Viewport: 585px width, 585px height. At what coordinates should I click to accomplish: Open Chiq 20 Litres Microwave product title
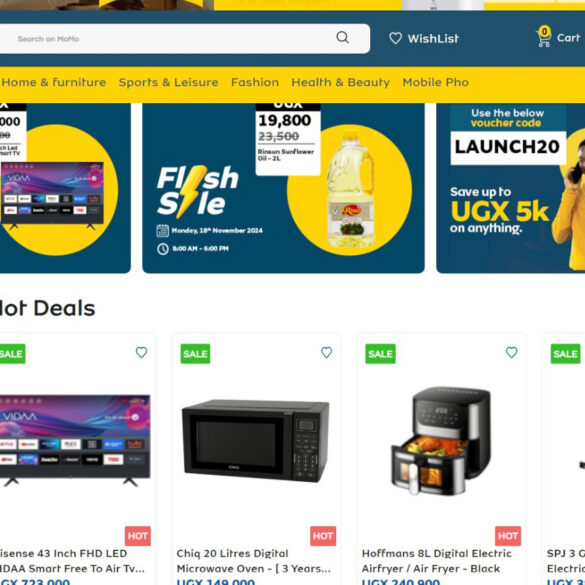click(x=253, y=561)
